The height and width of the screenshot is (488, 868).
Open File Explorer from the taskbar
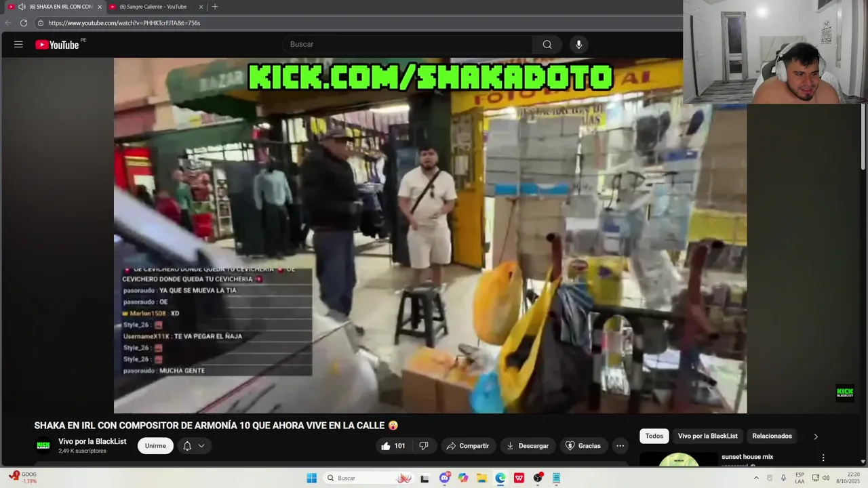481,478
